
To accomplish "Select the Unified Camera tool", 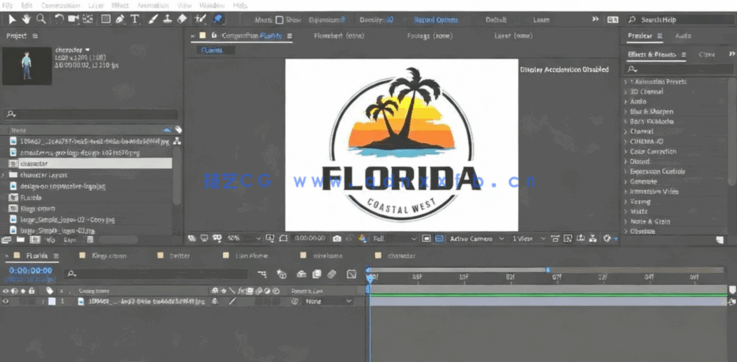I will (x=73, y=19).
